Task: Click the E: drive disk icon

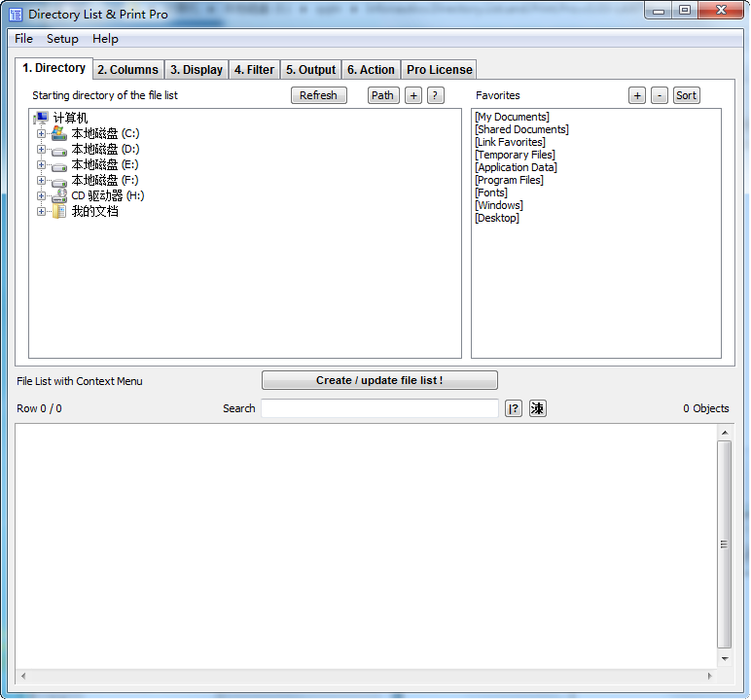Action: point(59,167)
